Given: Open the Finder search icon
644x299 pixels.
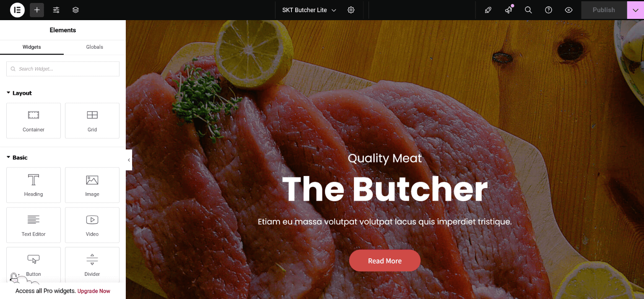Looking at the screenshot, I should 528,10.
